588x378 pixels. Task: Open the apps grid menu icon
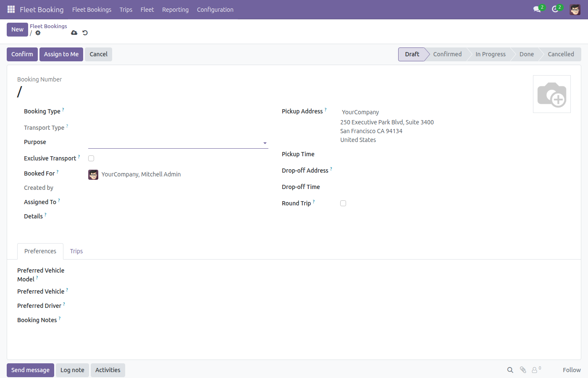11,9
